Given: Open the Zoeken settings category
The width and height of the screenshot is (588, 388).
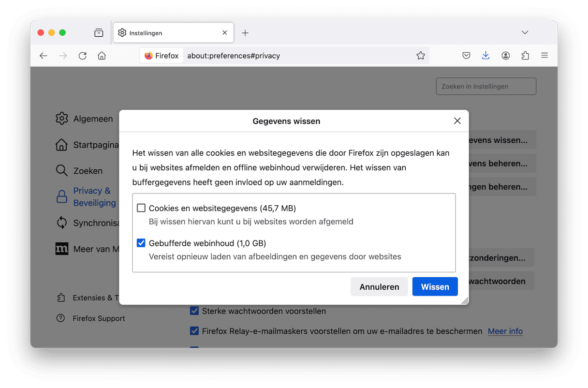Looking at the screenshot, I should pos(79,171).
